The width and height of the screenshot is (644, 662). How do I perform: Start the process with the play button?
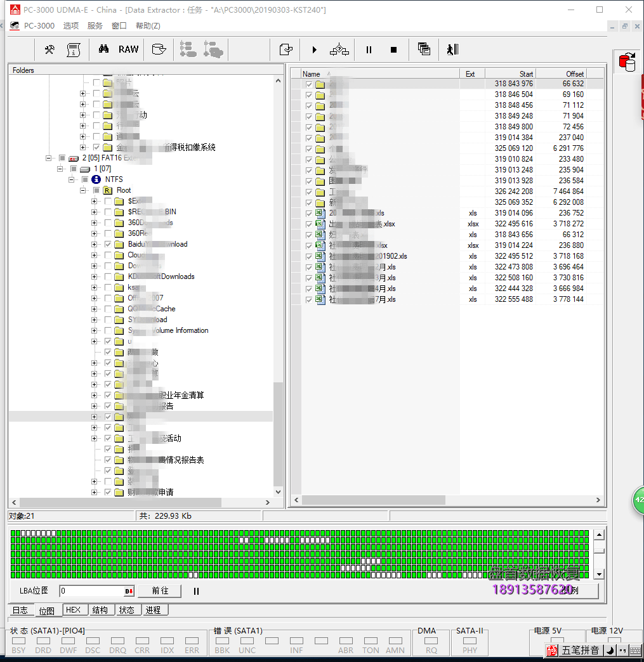click(314, 50)
